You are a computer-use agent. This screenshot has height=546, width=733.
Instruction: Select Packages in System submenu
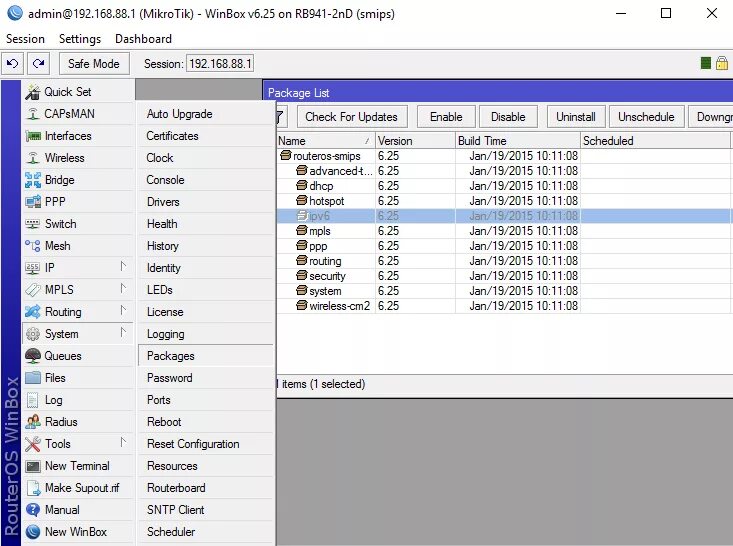point(206,356)
